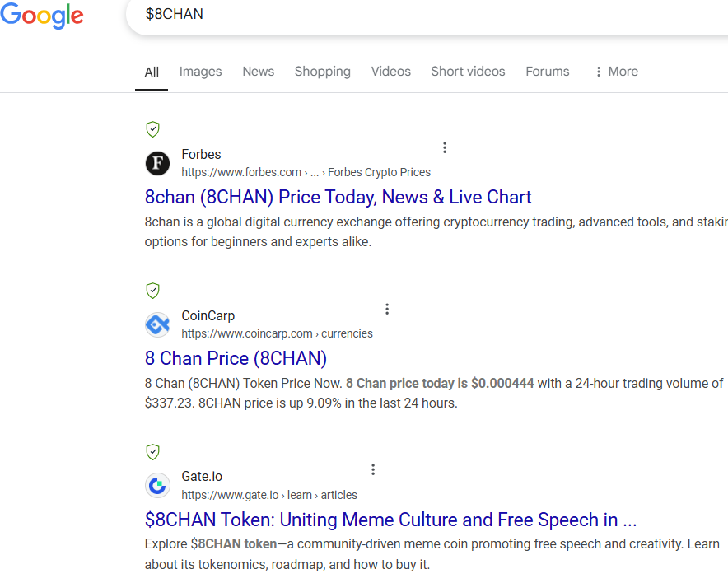
Task: Click the CoinCarp site favicon
Action: coord(158,324)
